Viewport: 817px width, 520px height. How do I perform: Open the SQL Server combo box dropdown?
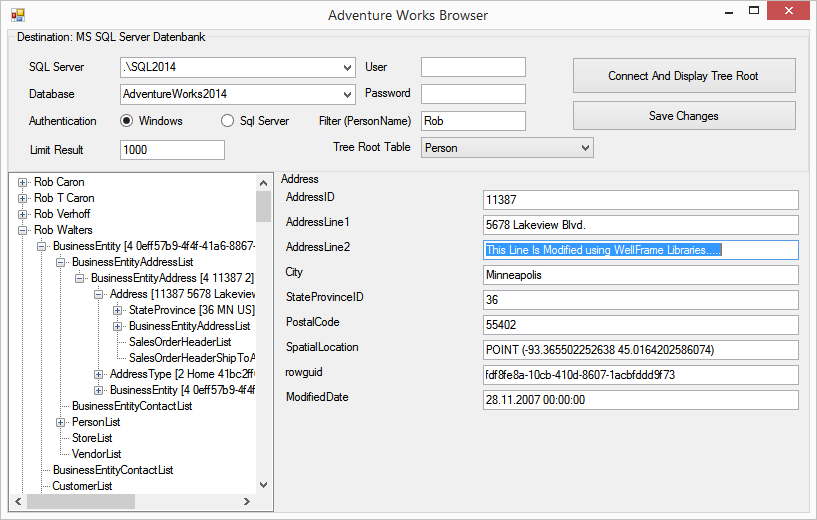348,67
